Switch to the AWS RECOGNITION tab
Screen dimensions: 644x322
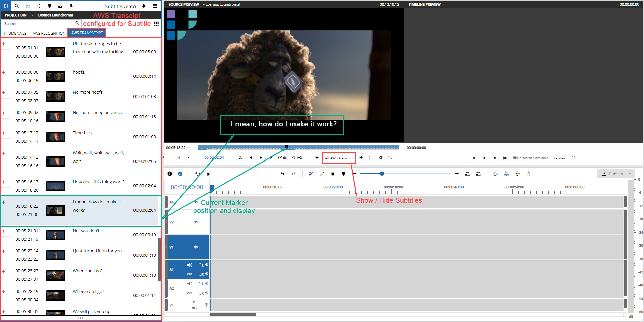49,33
